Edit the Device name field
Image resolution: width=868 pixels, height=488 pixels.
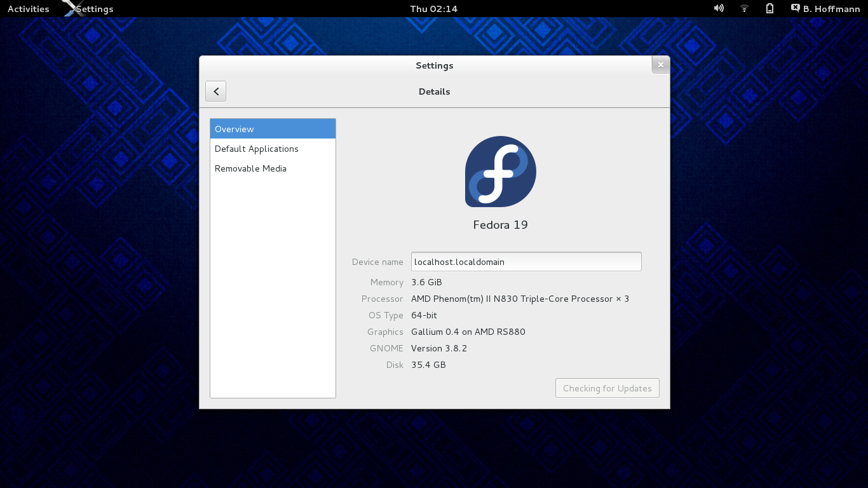pyautogui.click(x=526, y=262)
